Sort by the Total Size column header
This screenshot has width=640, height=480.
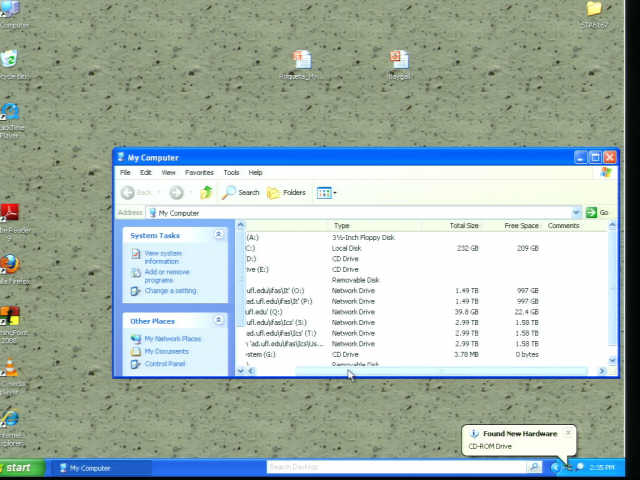[x=464, y=226]
